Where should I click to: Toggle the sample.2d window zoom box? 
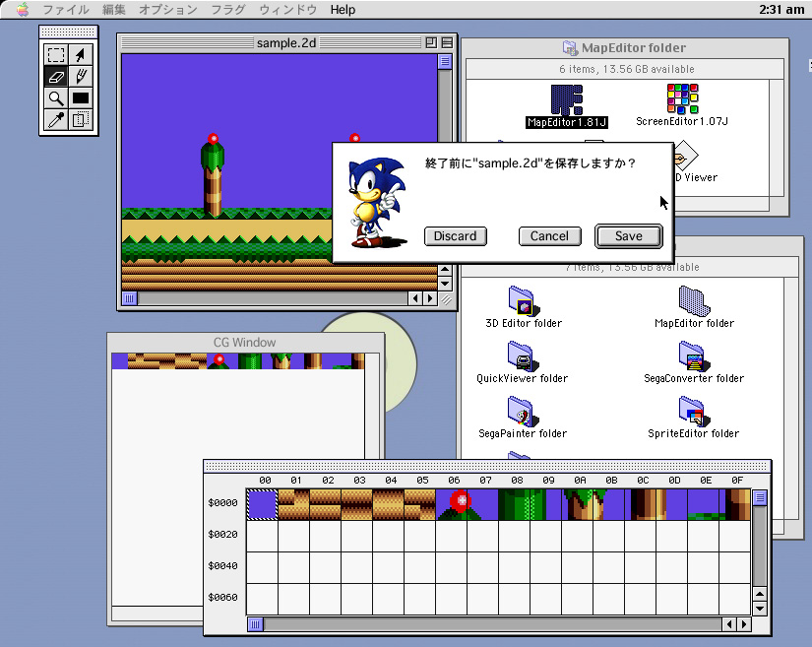coord(430,42)
